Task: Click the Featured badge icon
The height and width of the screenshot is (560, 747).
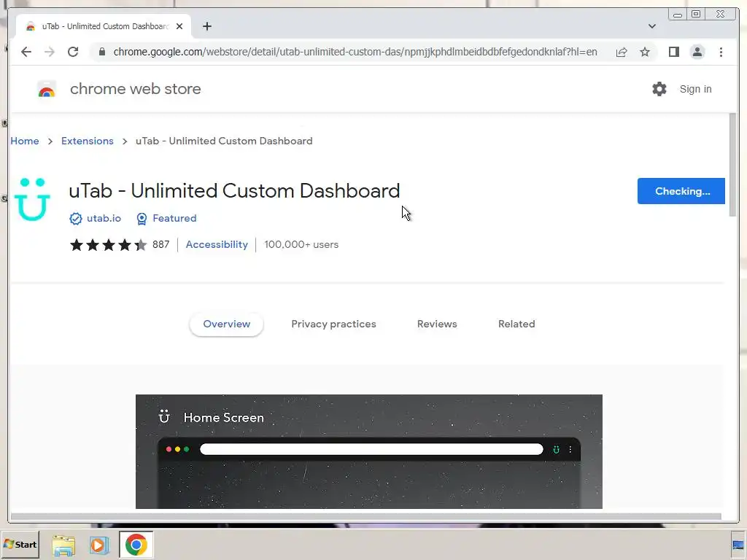Action: 142,219
